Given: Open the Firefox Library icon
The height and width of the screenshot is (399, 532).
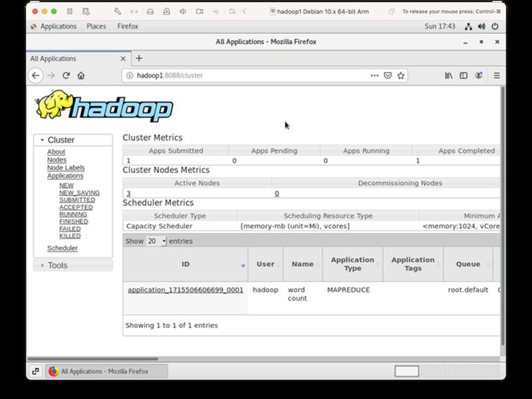Looking at the screenshot, I should 448,75.
